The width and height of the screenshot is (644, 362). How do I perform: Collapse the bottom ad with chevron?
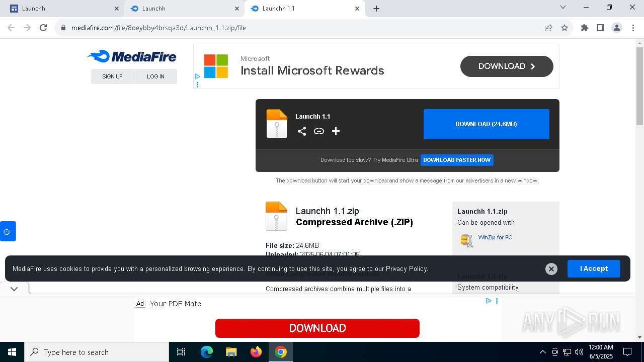(x=14, y=289)
